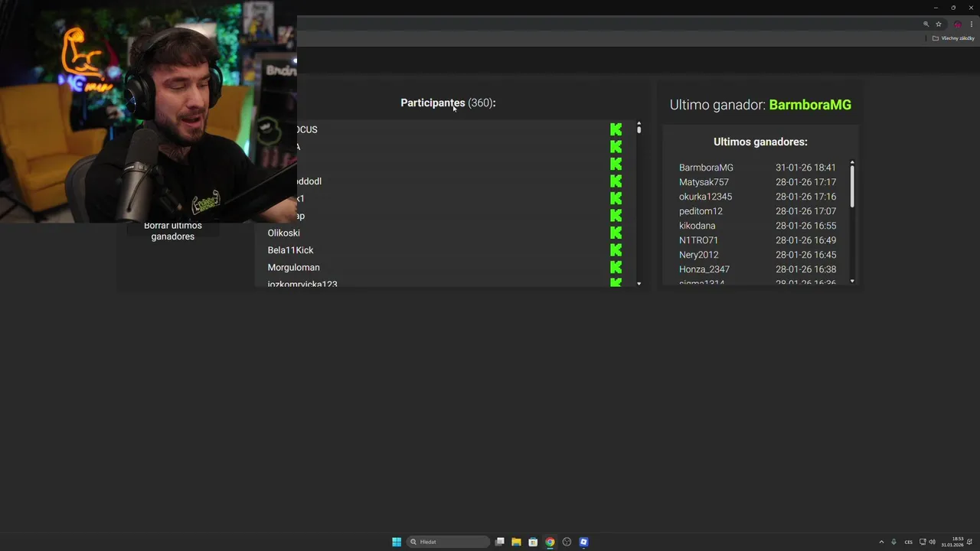Click timestamp 28-01-26 17:17

[805, 182]
